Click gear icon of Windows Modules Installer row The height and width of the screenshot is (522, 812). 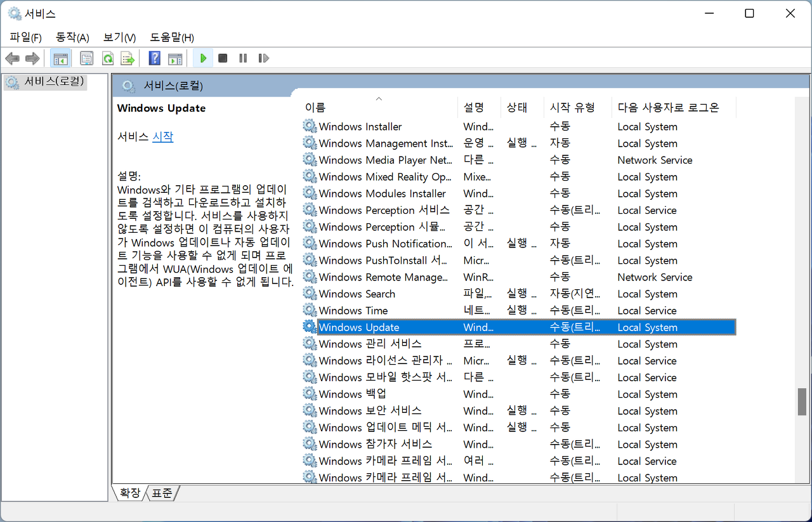[310, 193]
